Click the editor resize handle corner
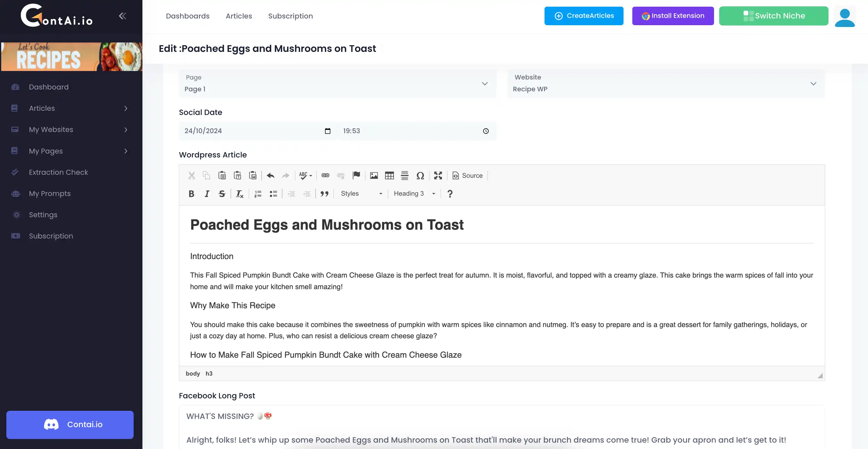 point(820,376)
